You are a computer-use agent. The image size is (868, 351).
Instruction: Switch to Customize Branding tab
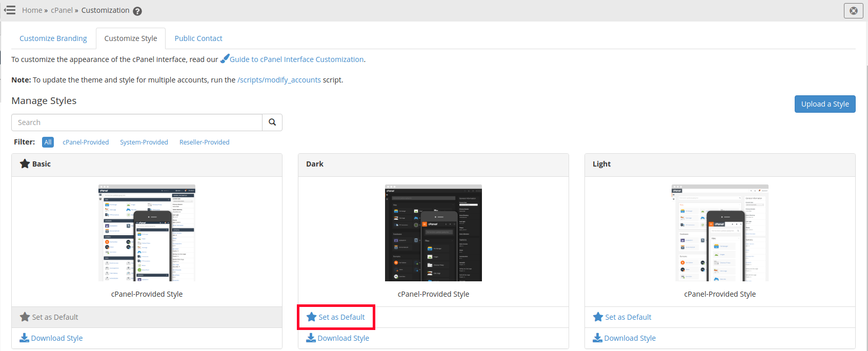coord(53,38)
